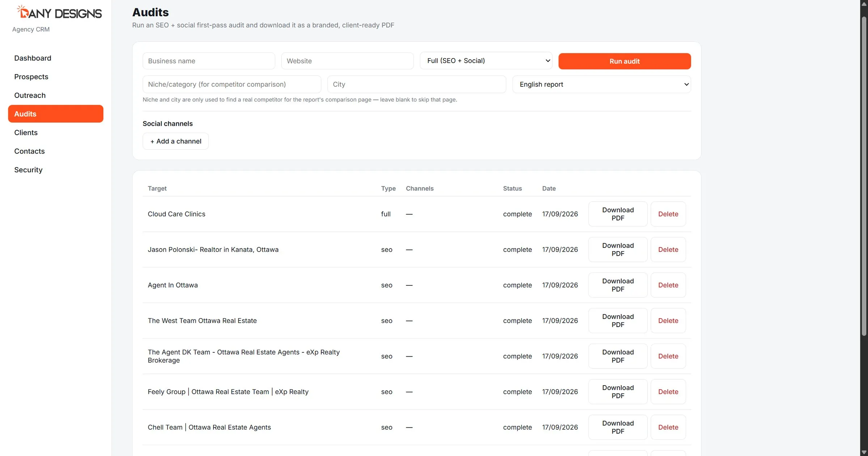Delete the Feely Group audit
Viewport: 868px width, 456px height.
point(668,392)
